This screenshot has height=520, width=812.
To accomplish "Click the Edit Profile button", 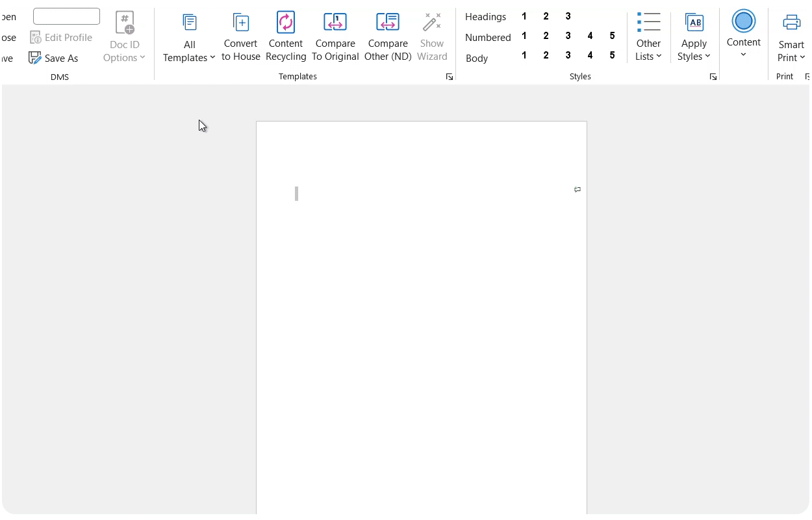I will (x=61, y=38).
